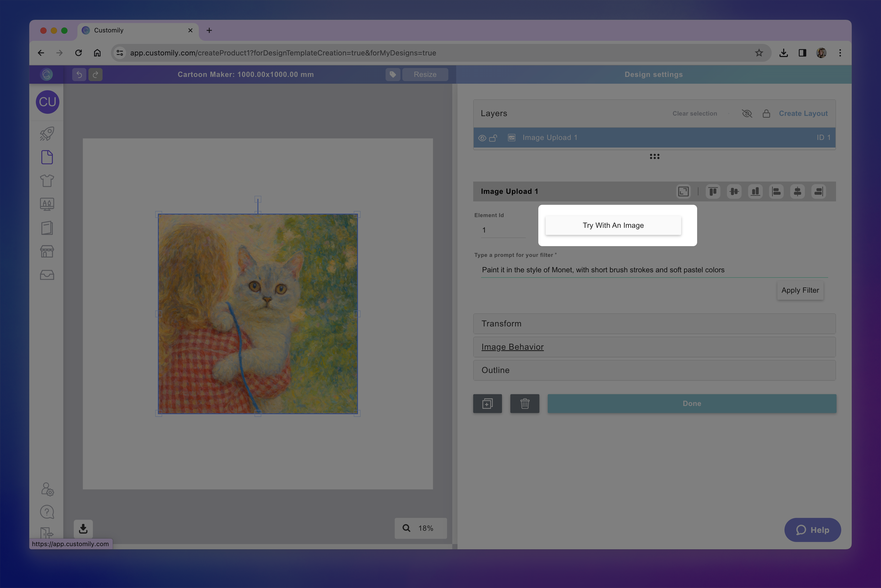
Task: Open the Customily logo in header
Action: 47,74
